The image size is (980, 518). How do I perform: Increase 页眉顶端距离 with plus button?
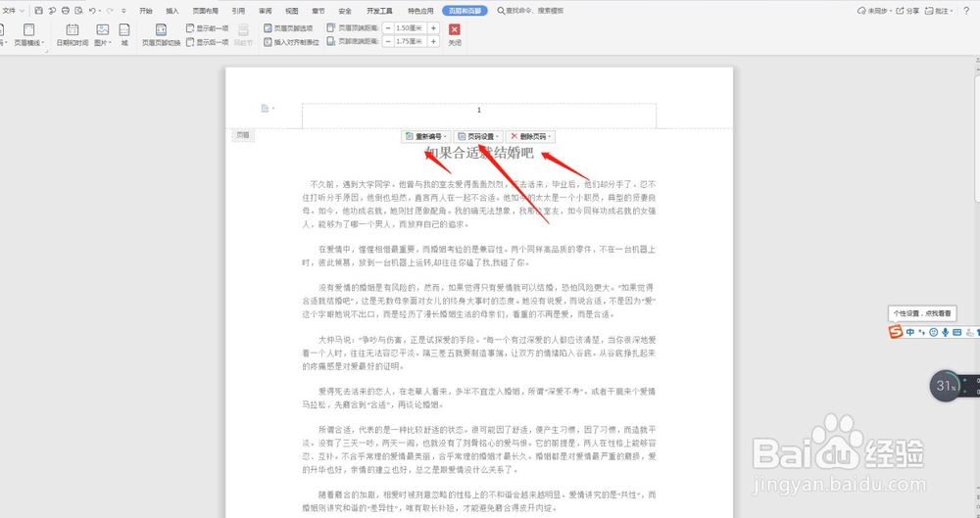[x=434, y=28]
